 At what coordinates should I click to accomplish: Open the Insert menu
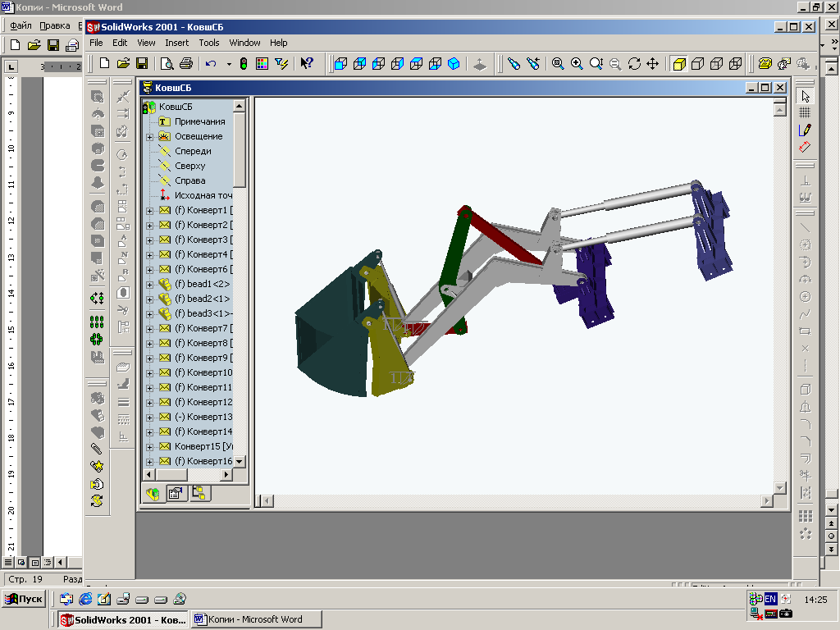176,43
